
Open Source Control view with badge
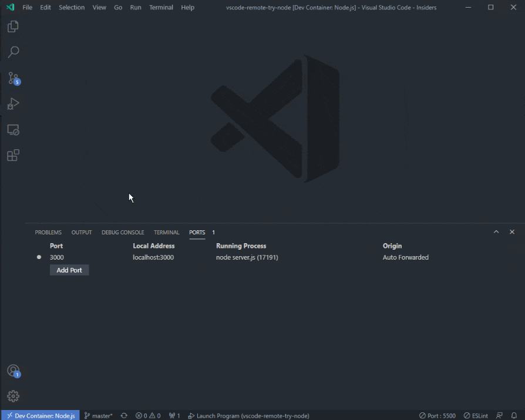pos(13,78)
